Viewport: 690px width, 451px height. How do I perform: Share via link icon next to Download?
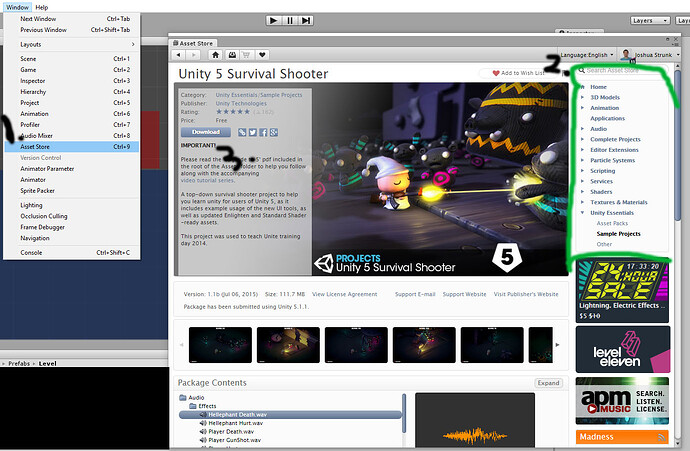click(242, 132)
